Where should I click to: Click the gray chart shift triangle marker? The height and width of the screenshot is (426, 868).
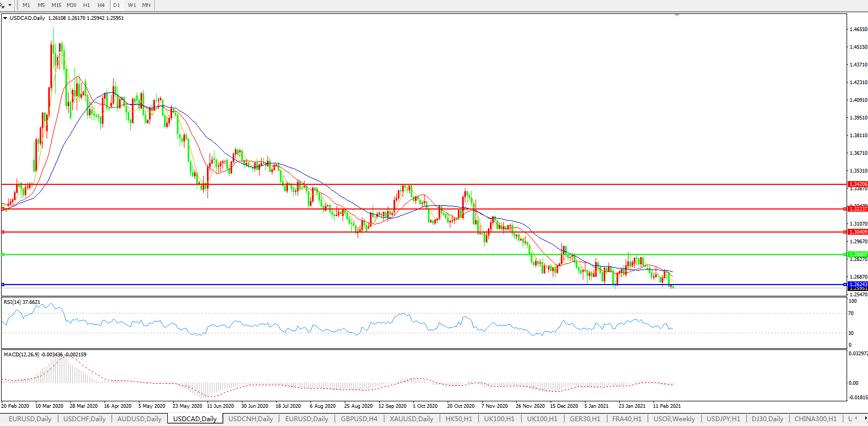click(x=677, y=16)
